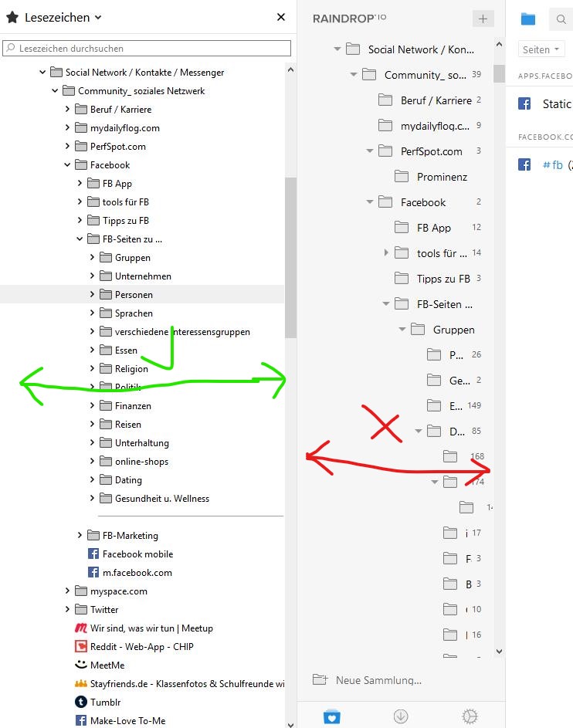Open the Tumblr bookmark

point(98,703)
